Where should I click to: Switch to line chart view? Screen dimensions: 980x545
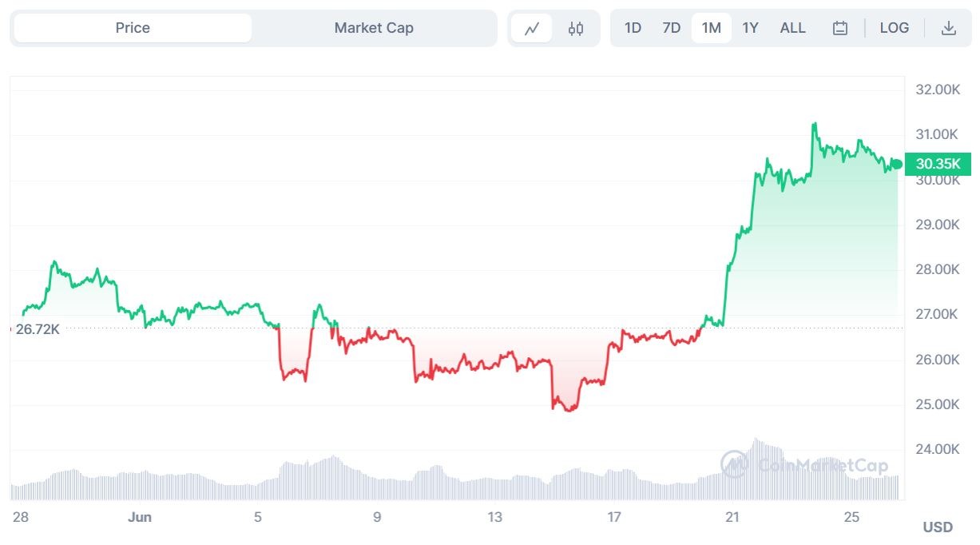532,29
